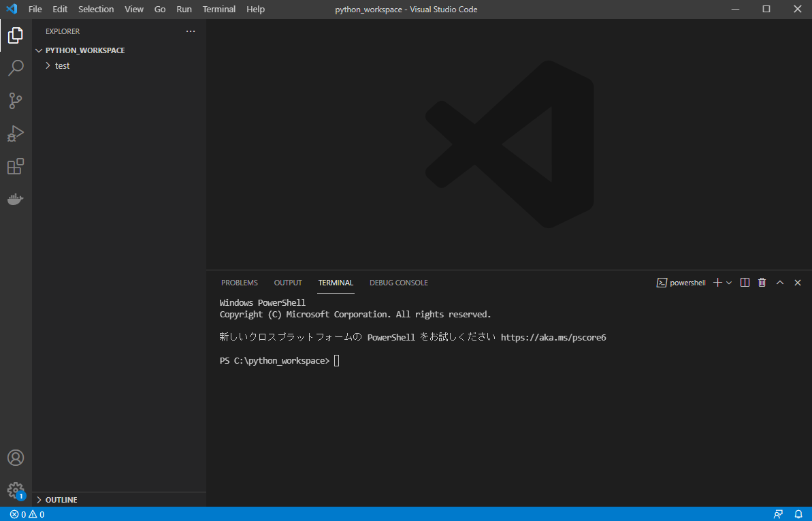This screenshot has width=812, height=521.
Task: Open the Manage gear icon
Action: pyautogui.click(x=16, y=490)
